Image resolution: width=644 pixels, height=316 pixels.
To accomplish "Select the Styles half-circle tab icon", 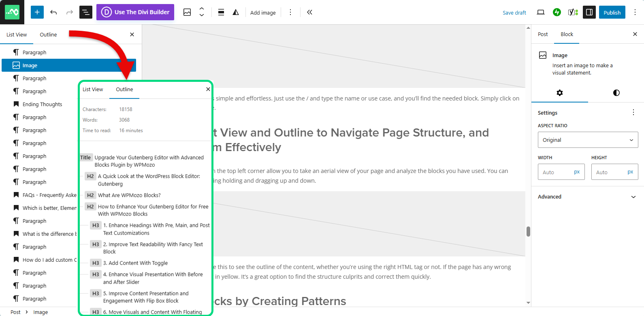I will (x=616, y=93).
